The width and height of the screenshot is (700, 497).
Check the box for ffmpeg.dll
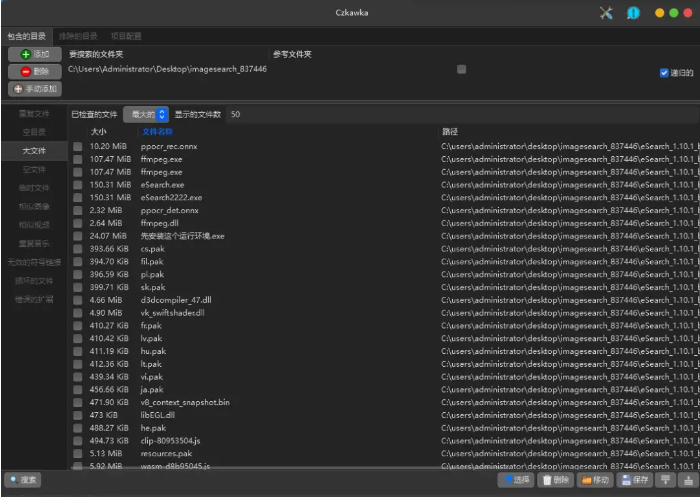tap(78, 223)
